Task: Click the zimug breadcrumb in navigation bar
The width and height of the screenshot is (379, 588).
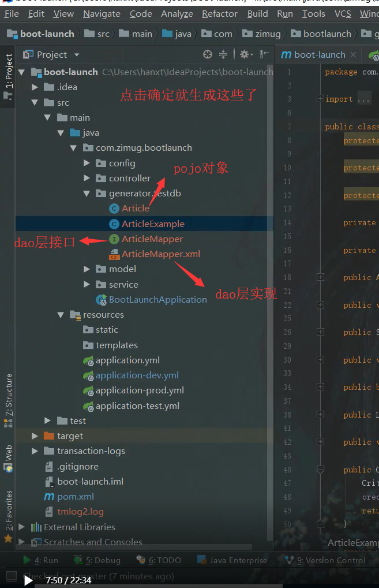Action: click(262, 34)
